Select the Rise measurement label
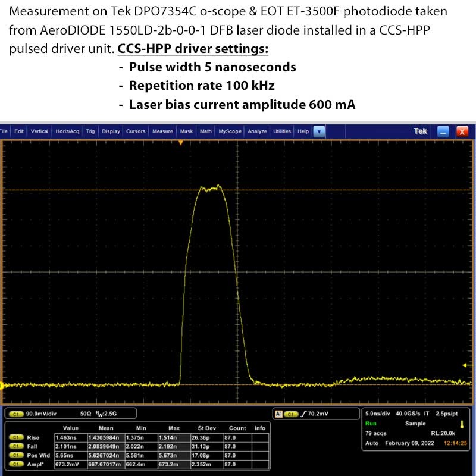This screenshot has width=476, height=476. pos(33,437)
